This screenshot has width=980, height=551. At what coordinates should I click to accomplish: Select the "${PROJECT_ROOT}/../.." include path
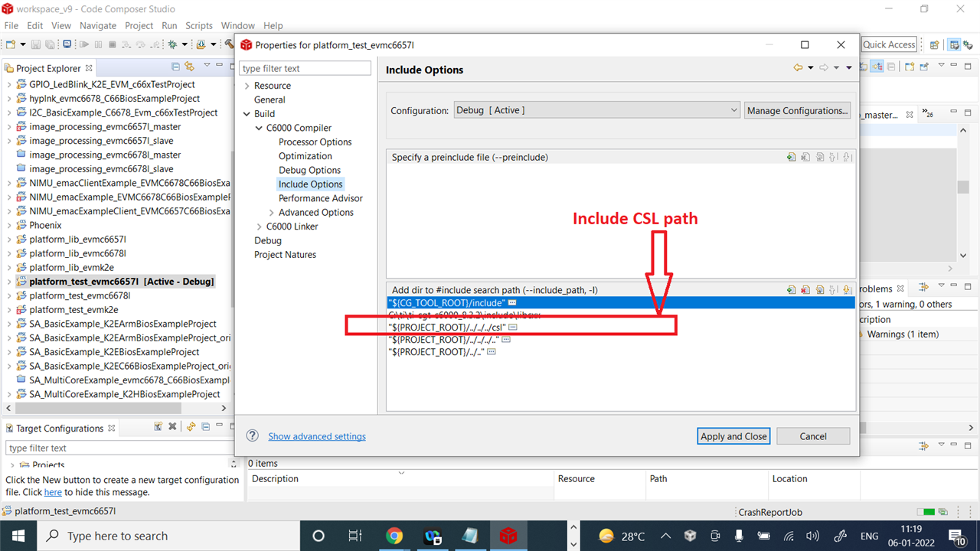(x=620, y=351)
